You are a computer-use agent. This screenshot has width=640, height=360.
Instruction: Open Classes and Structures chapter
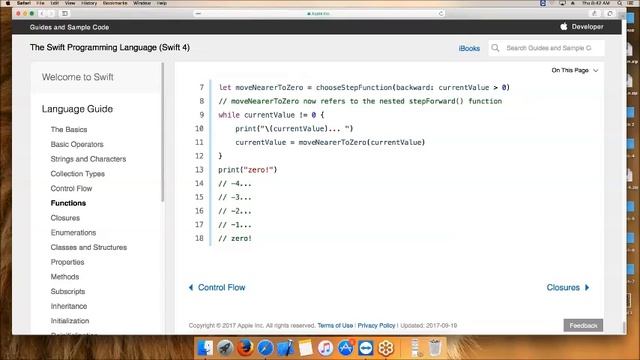point(89,247)
